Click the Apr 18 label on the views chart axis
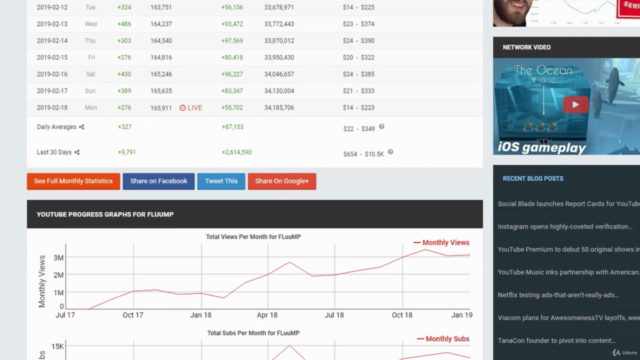640x360 pixels. (267, 315)
